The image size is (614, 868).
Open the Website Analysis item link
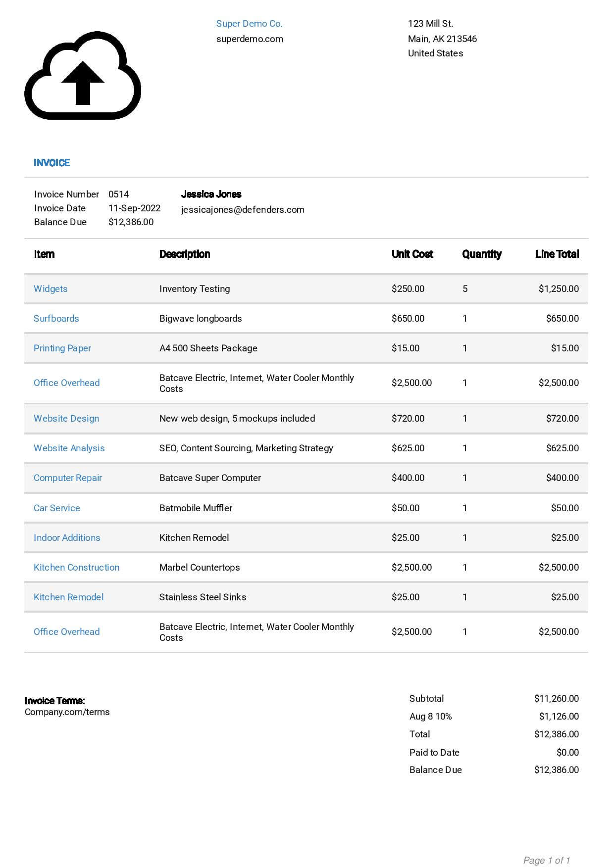click(x=69, y=448)
